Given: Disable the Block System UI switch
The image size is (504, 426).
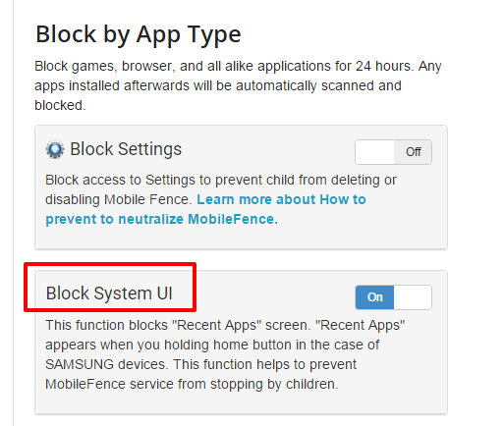Looking at the screenshot, I should click(393, 297).
